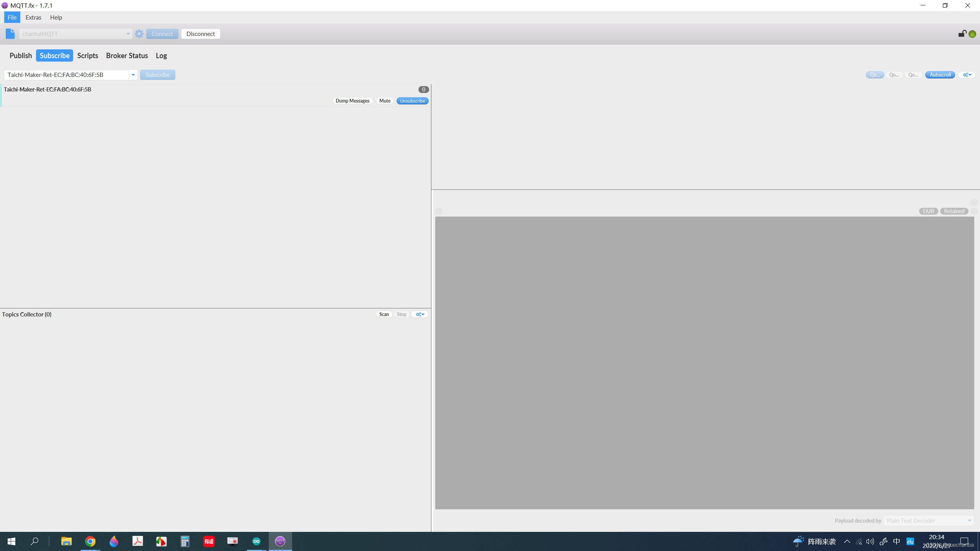Click the broker connection settings gear icon
Viewport: 980px width, 551px height.
pos(139,34)
